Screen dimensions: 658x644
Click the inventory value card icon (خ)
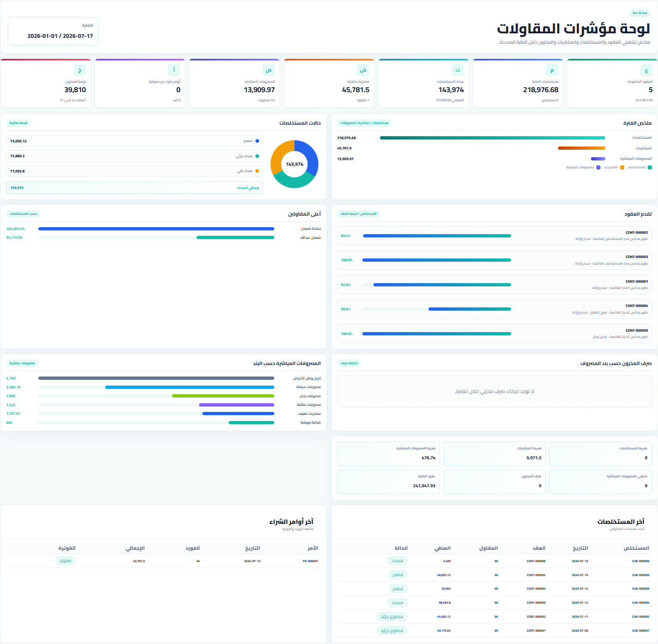(80, 70)
